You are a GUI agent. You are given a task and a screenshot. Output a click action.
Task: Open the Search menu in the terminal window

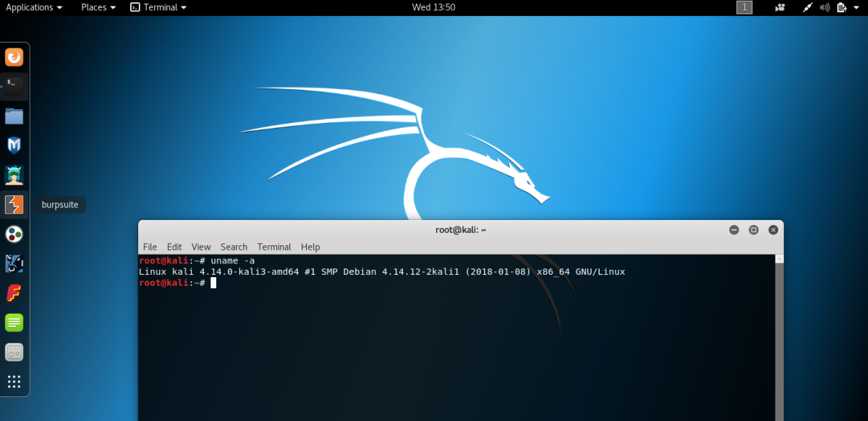point(234,247)
